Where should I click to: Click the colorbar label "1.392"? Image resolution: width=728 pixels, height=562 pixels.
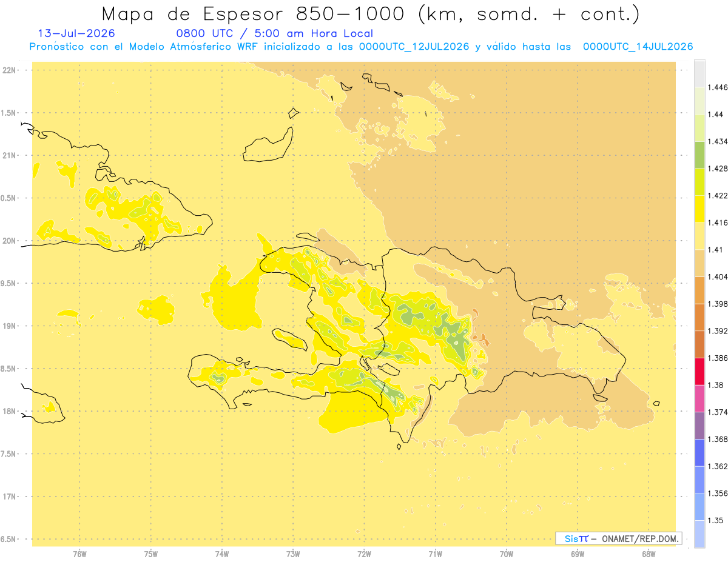[718, 331]
